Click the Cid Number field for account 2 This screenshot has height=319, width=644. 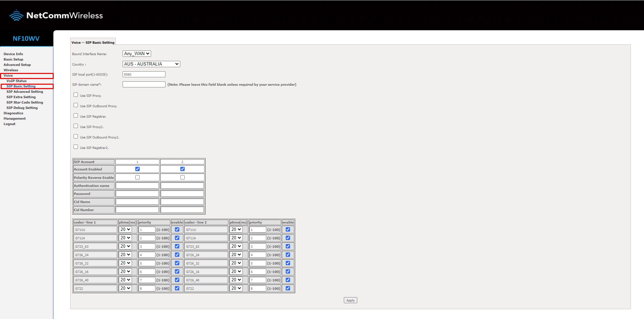tap(182, 210)
